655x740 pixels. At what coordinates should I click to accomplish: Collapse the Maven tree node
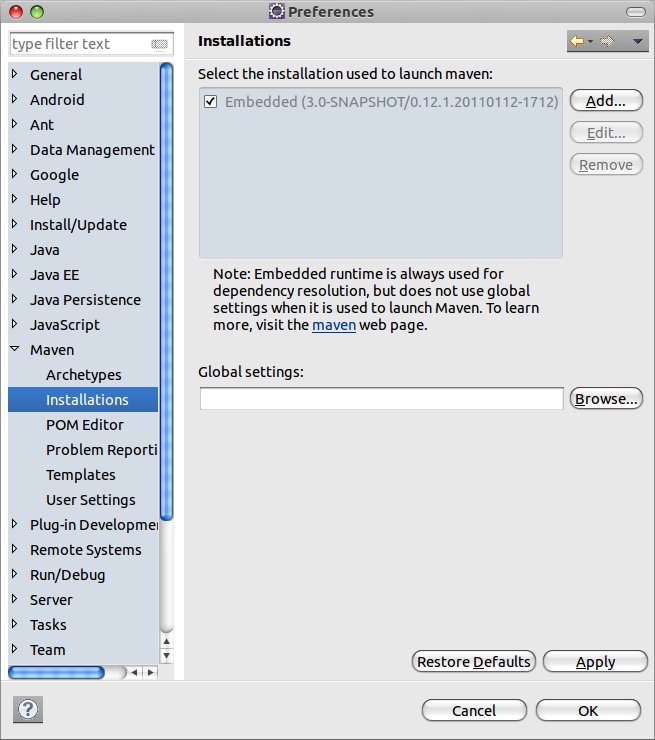[15, 349]
